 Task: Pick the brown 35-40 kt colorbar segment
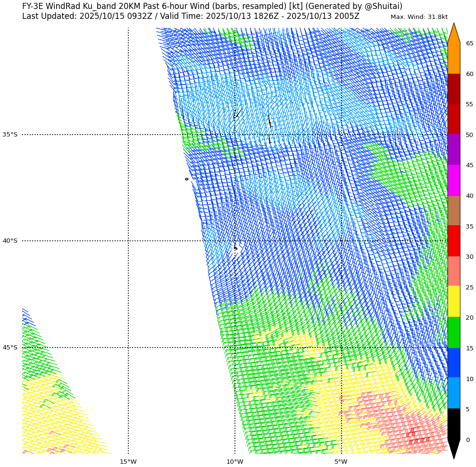tap(453, 211)
